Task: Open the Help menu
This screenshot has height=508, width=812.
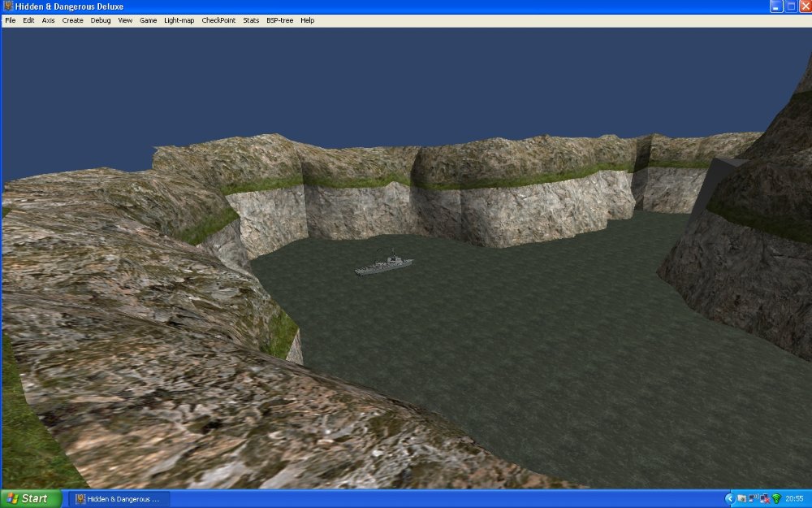Action: 308,20
